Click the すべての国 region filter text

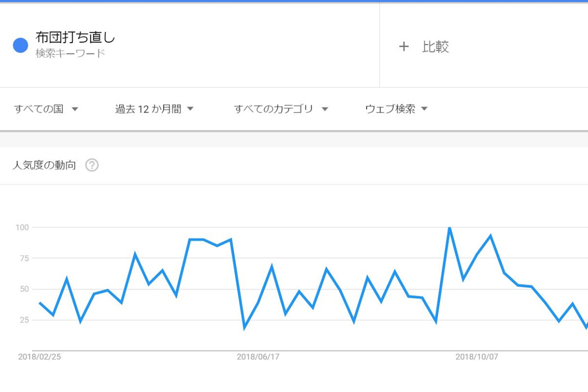[x=38, y=109]
